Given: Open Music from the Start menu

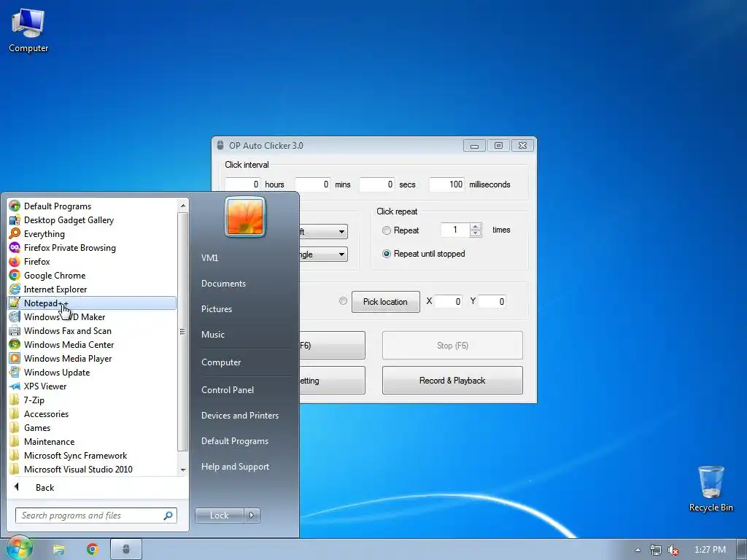Looking at the screenshot, I should pos(212,334).
